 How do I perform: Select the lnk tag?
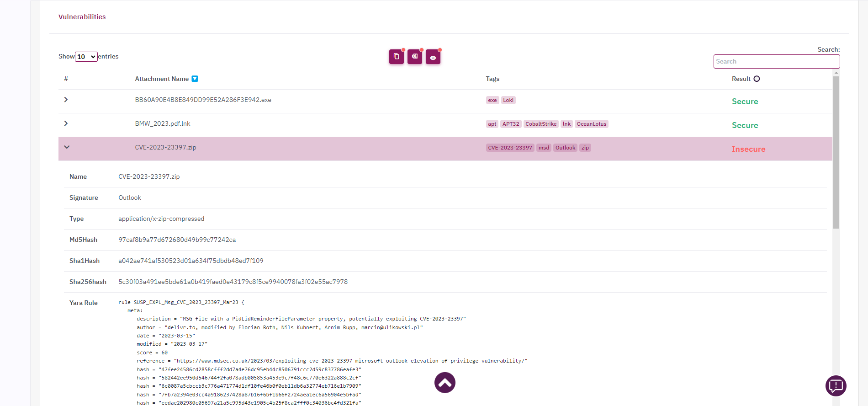[566, 124]
